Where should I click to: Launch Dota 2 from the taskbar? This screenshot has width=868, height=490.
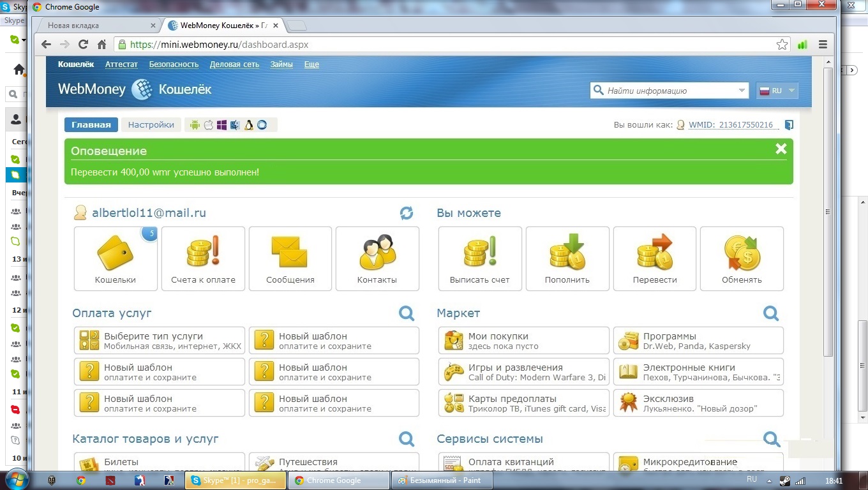pos(110,480)
